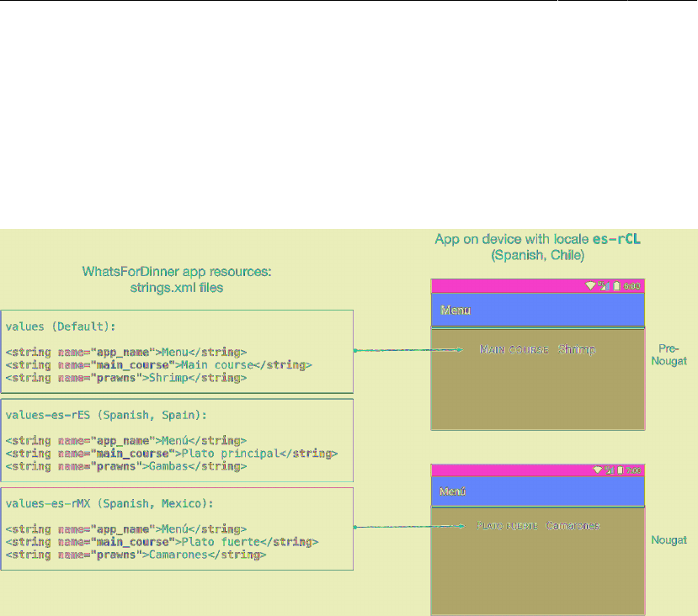Click the app_name 'Menú' line in the es-rMX box
Viewport: 698px width, 616px height.
pos(126,529)
